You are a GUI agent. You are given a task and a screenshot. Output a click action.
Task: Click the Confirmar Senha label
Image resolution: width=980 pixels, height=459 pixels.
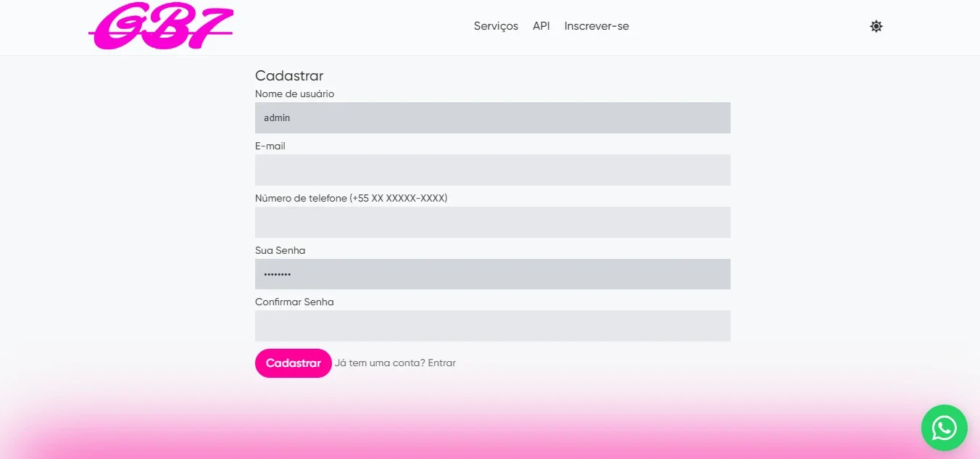point(294,302)
